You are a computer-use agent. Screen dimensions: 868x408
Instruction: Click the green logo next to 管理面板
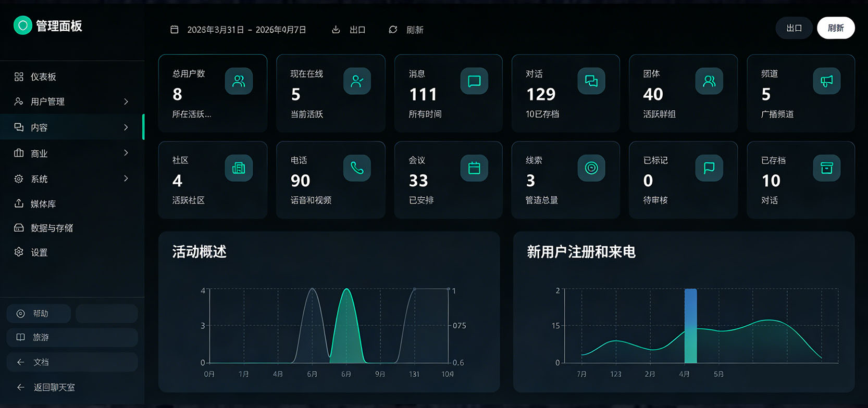22,25
